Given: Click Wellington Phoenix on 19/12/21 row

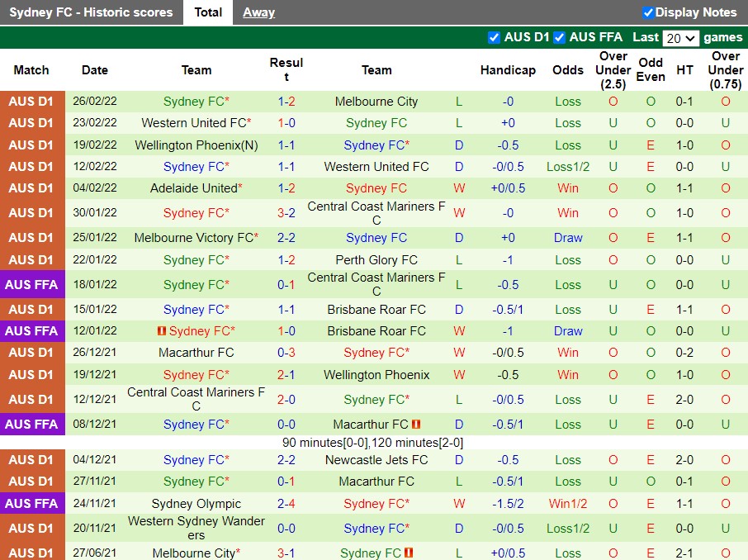Looking at the screenshot, I should click(x=376, y=375).
